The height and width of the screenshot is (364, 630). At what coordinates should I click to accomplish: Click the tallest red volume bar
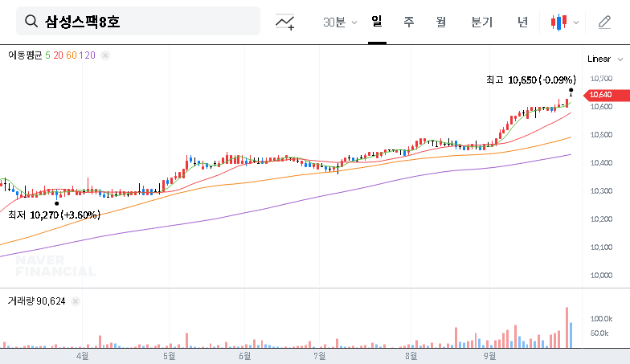pos(567,328)
